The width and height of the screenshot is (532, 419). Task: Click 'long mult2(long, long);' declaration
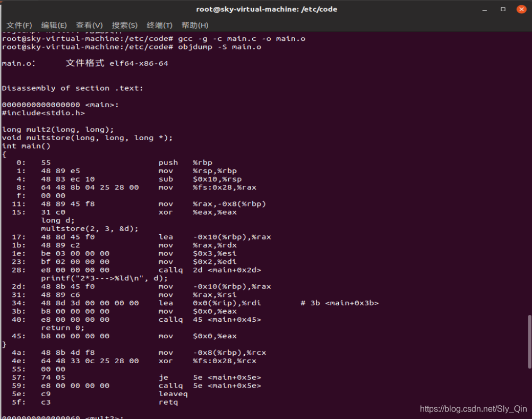(x=58, y=130)
